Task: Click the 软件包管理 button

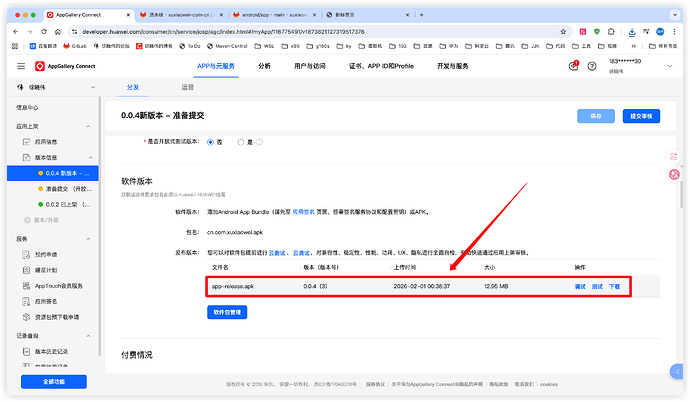Action: point(230,311)
